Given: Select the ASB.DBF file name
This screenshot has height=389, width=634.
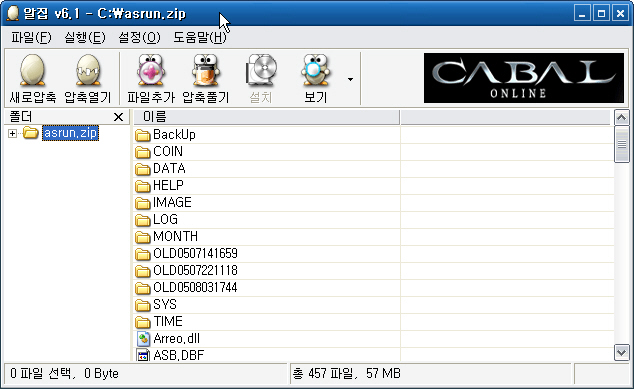Looking at the screenshot, I should pyautogui.click(x=179, y=355).
